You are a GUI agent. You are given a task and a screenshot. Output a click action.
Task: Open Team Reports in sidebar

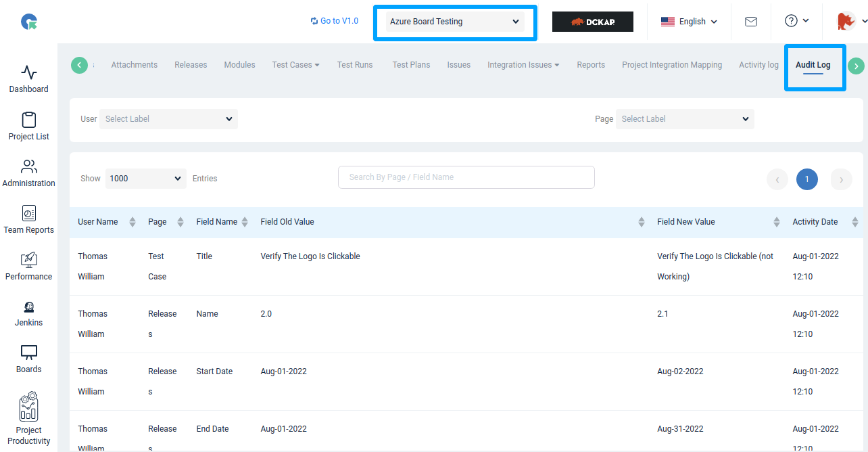(x=28, y=220)
